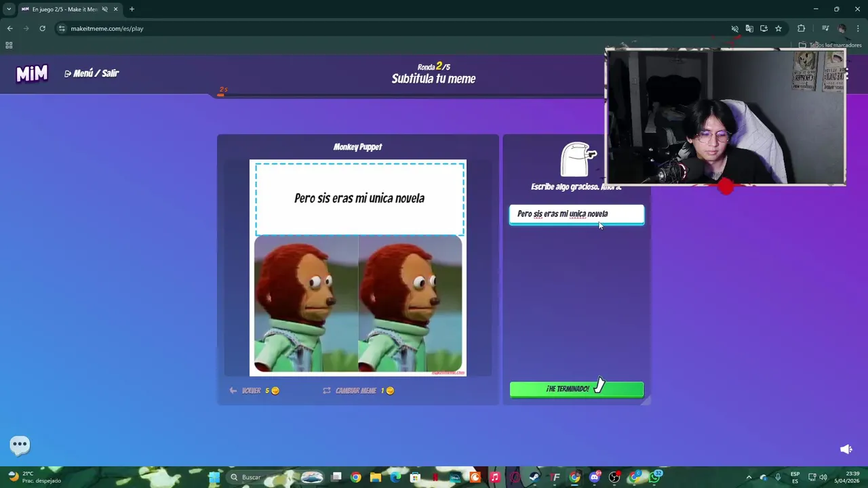868x488 pixels.
Task: Open Microsoft Store from the taskbar
Action: [415, 477]
